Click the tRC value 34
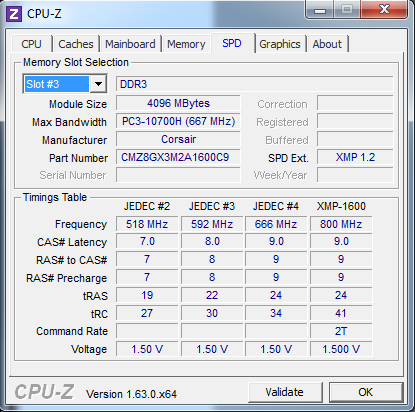 (x=276, y=313)
